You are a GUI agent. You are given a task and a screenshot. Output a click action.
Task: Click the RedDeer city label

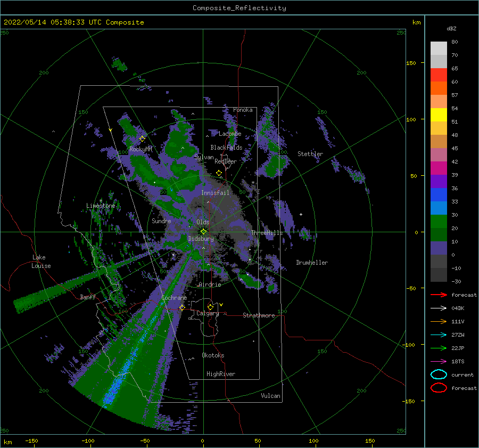point(226,161)
